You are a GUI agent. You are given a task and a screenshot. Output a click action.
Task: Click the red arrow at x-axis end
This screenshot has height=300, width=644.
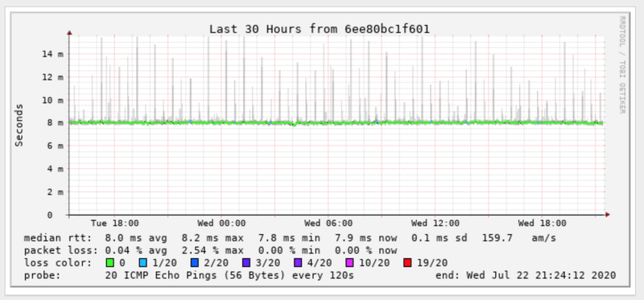(x=608, y=214)
